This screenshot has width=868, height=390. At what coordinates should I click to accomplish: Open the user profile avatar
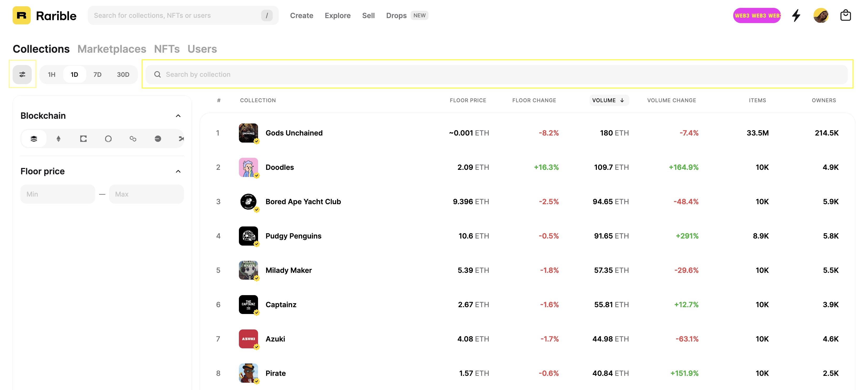(x=821, y=15)
